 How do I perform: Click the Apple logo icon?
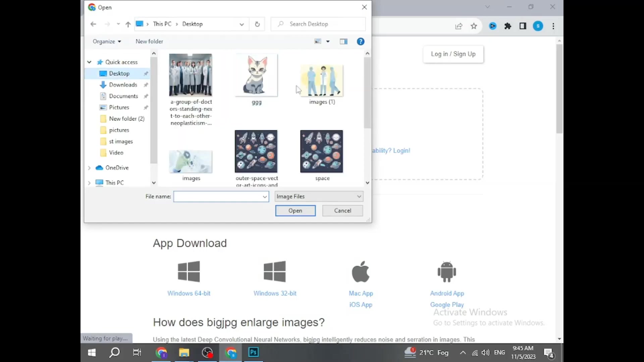[x=361, y=271]
